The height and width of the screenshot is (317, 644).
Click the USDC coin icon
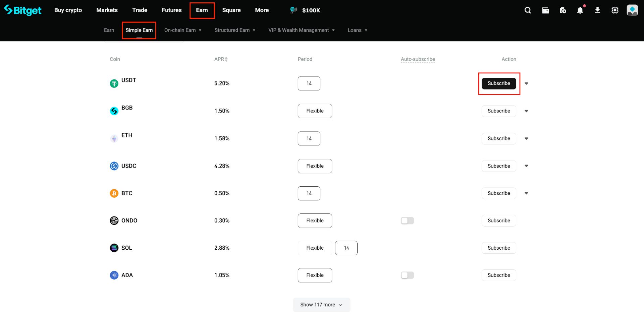point(114,166)
